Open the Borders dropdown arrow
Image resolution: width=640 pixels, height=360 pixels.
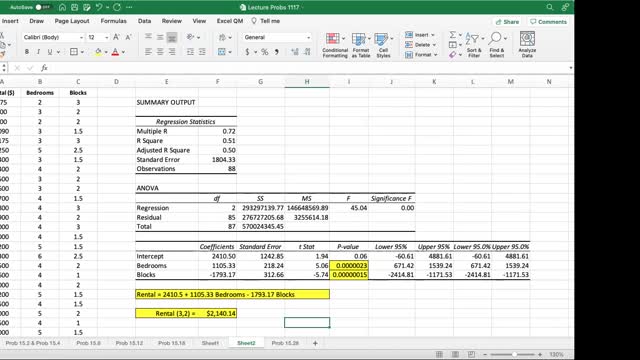click(82, 52)
